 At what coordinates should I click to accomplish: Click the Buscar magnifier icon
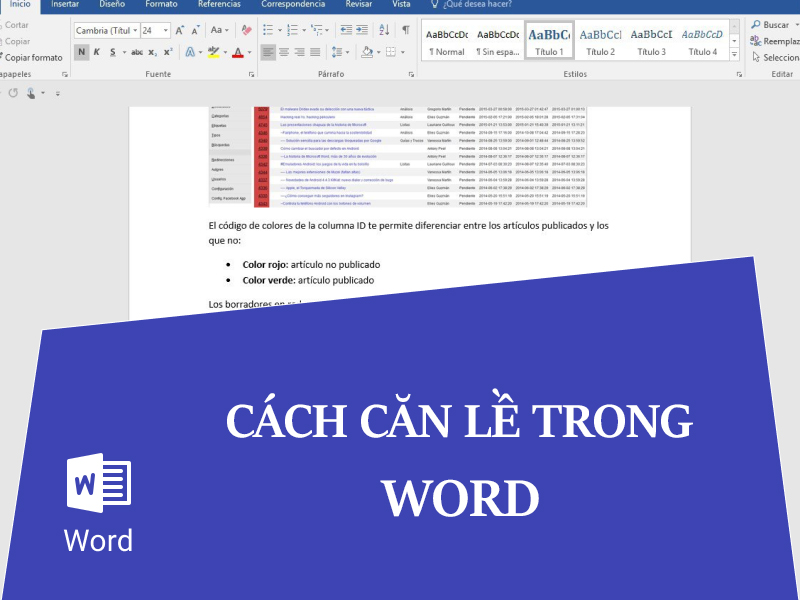(x=756, y=24)
